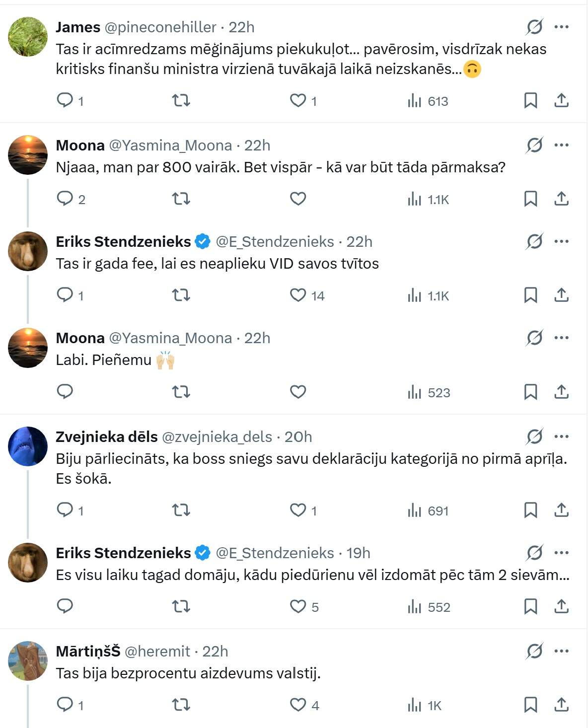Like James's tweet with 613 views
The image size is (588, 728).
298,101
